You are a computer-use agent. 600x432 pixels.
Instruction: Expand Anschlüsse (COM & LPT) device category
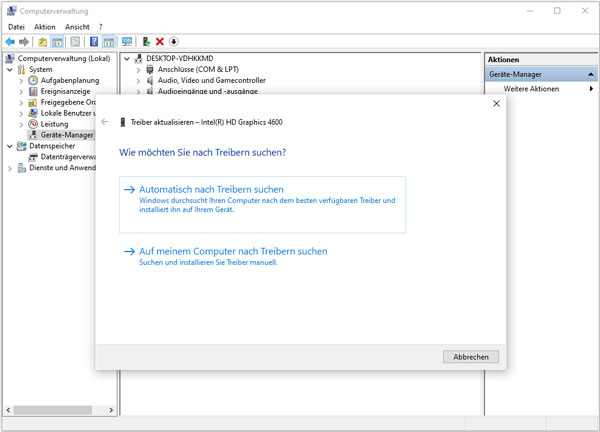tap(138, 70)
